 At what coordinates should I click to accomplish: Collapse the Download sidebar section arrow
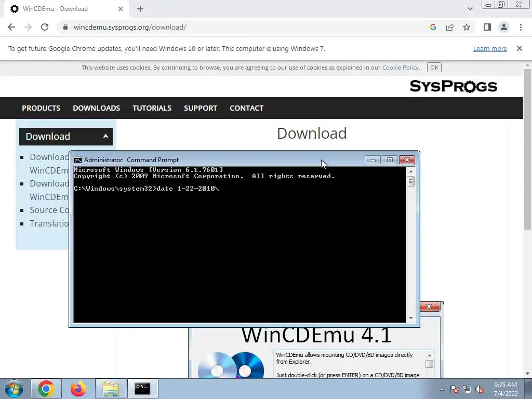(105, 136)
